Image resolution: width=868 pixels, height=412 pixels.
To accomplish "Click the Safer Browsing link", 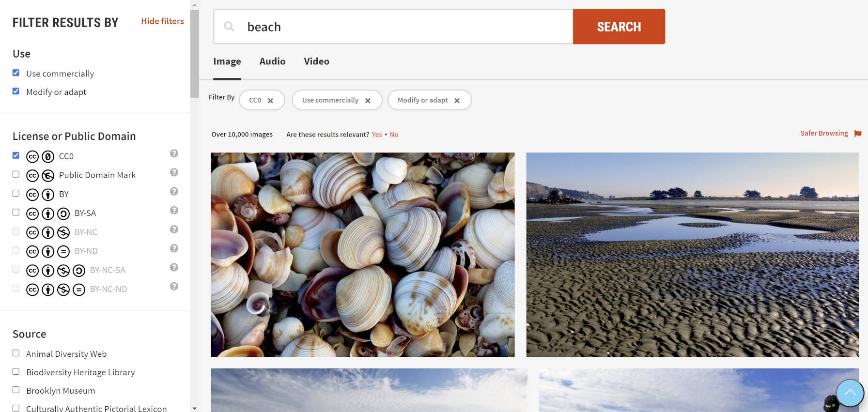I will (824, 133).
